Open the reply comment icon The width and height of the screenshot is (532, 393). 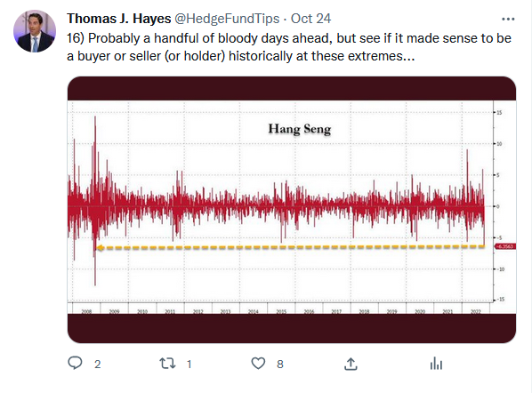pyautogui.click(x=75, y=363)
